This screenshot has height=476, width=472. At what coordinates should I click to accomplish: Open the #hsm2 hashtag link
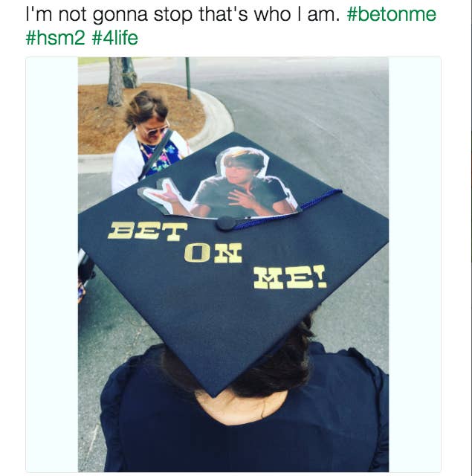[55, 38]
